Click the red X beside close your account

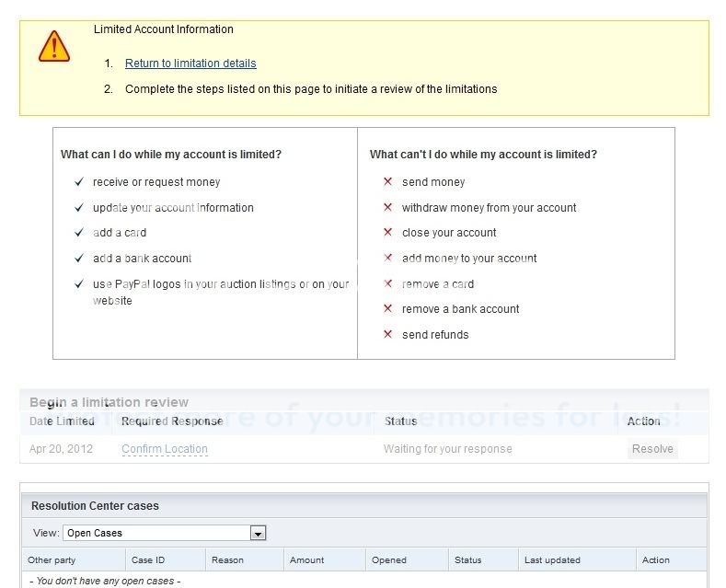click(x=388, y=232)
